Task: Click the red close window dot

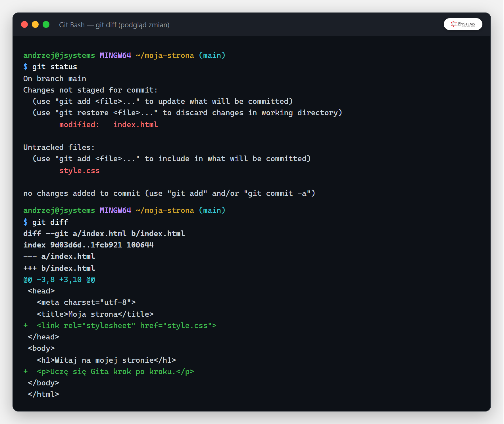Action: 24,24
